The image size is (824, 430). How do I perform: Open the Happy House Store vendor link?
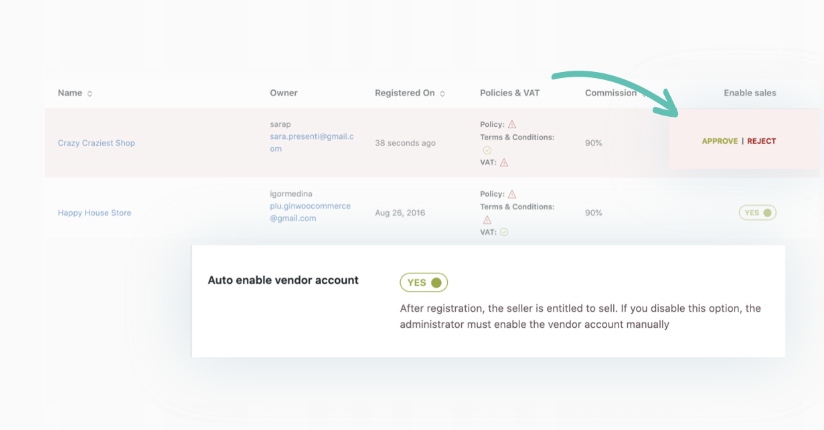[x=94, y=213]
